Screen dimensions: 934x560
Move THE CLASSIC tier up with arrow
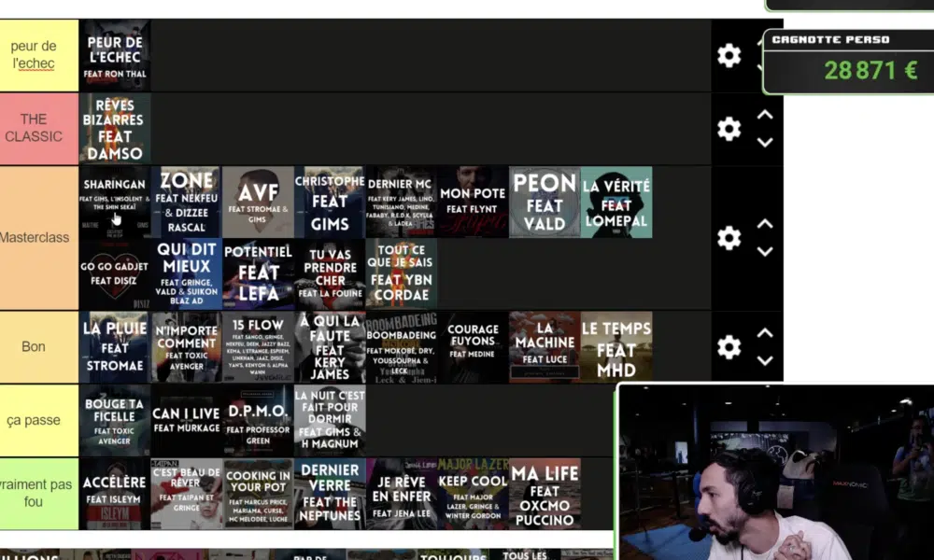(765, 115)
